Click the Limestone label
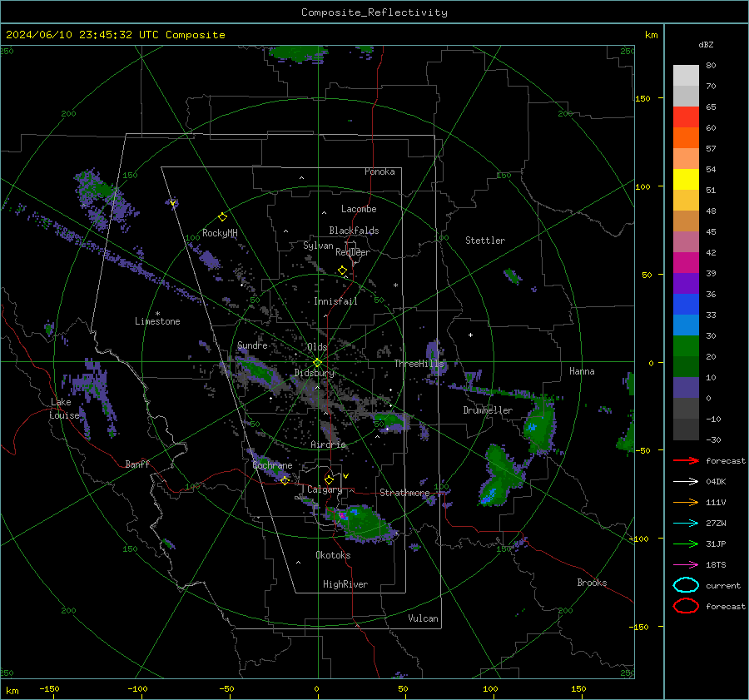 (x=157, y=321)
